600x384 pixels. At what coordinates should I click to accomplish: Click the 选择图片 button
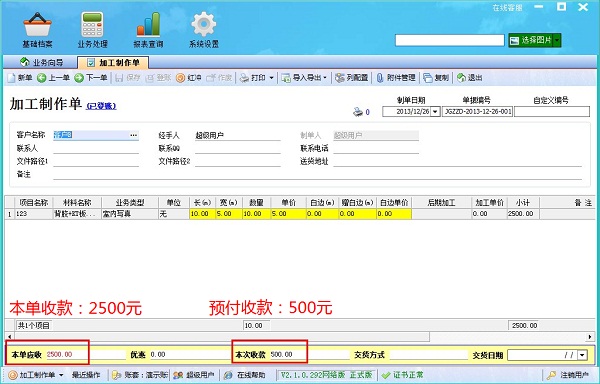tap(531, 40)
